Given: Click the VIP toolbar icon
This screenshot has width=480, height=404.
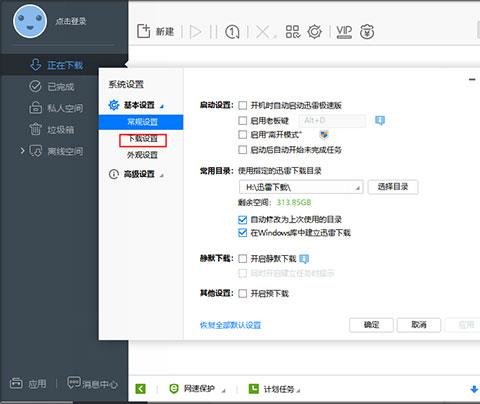Looking at the screenshot, I should [344, 32].
